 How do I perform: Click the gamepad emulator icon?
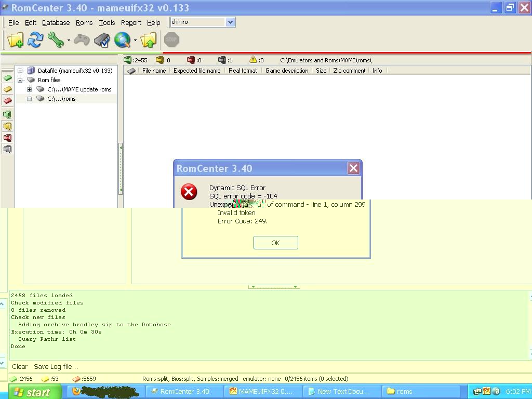pyautogui.click(x=81, y=40)
